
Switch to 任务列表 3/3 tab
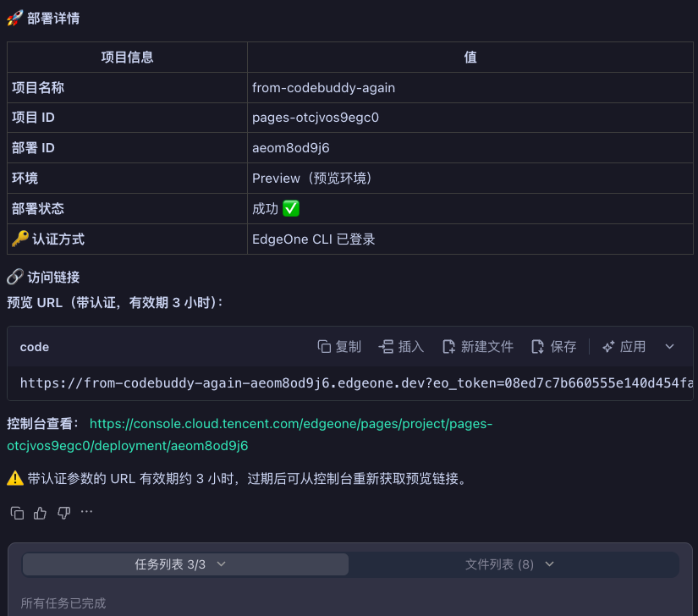[185, 564]
